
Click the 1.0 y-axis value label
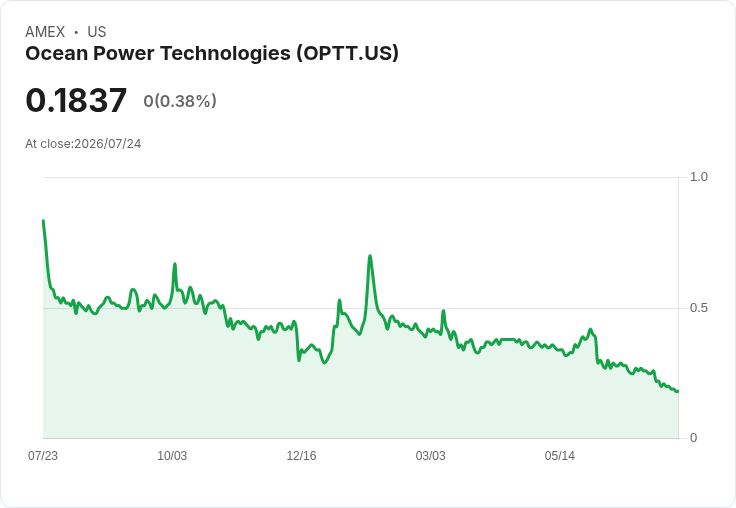coord(698,177)
